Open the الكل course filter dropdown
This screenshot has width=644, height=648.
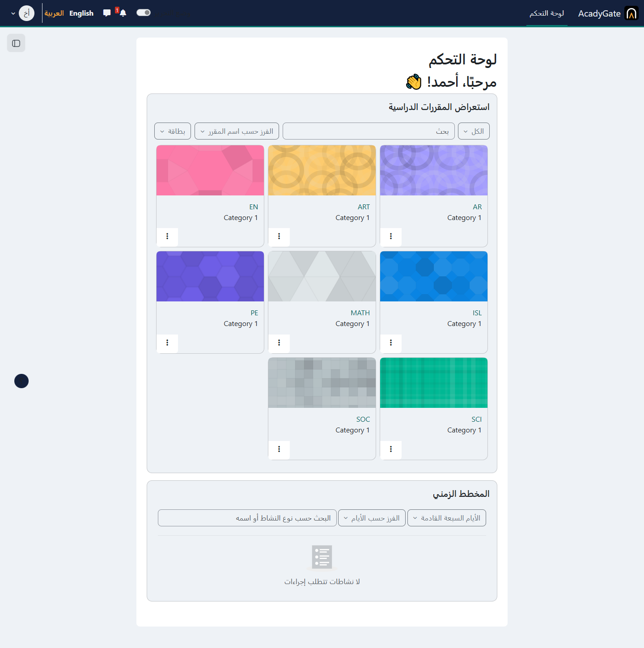474,131
